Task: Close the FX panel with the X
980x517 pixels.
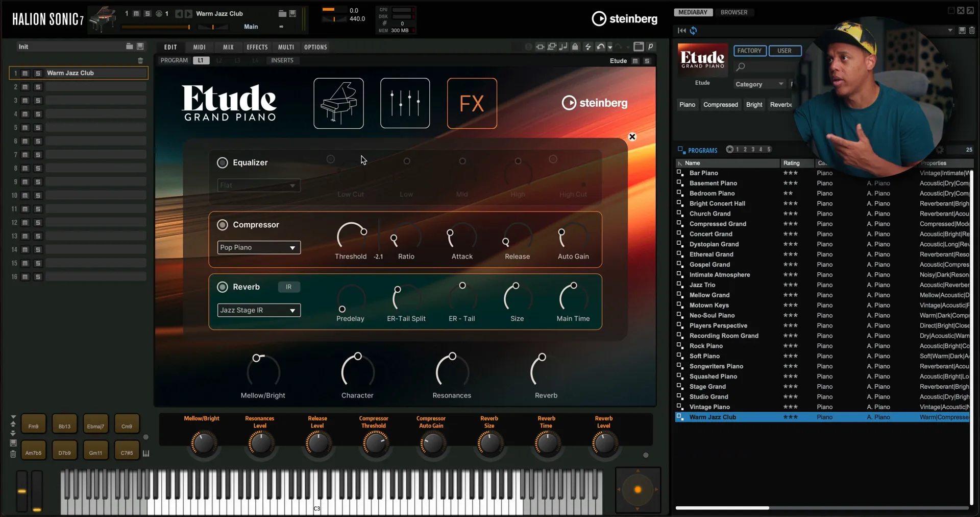Action: tap(632, 137)
